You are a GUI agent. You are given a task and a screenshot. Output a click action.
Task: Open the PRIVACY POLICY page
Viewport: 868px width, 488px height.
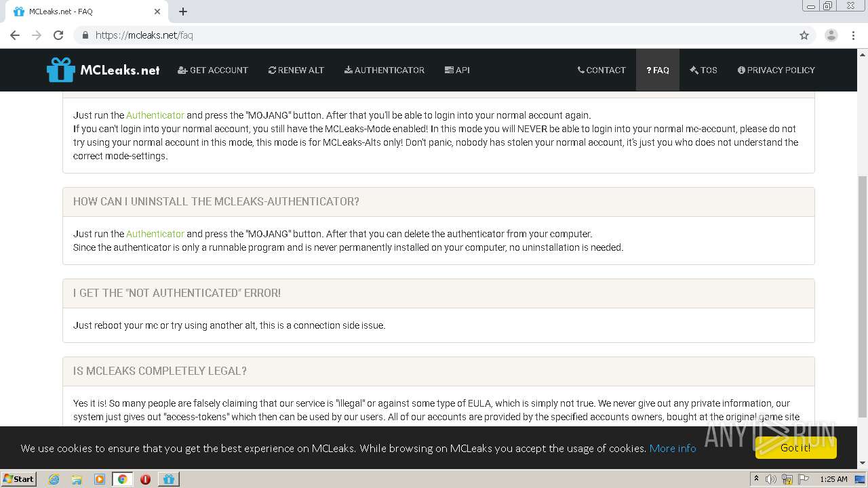(x=776, y=70)
